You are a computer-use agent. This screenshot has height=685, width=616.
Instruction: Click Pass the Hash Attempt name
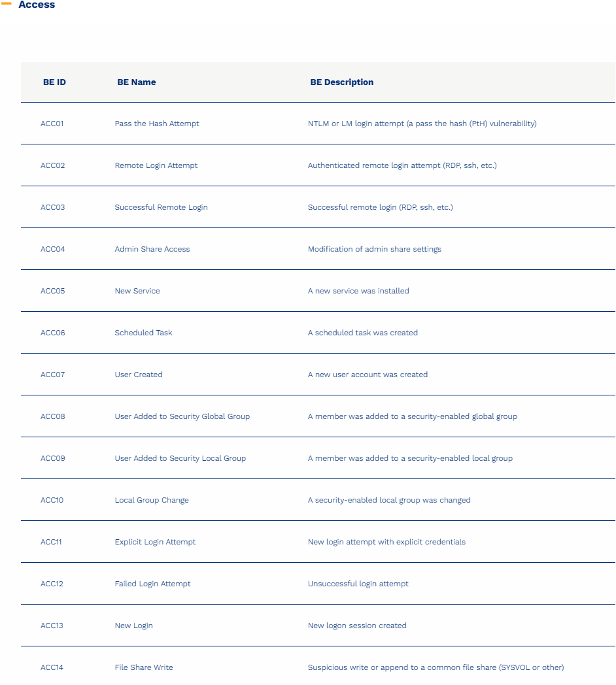coord(157,124)
